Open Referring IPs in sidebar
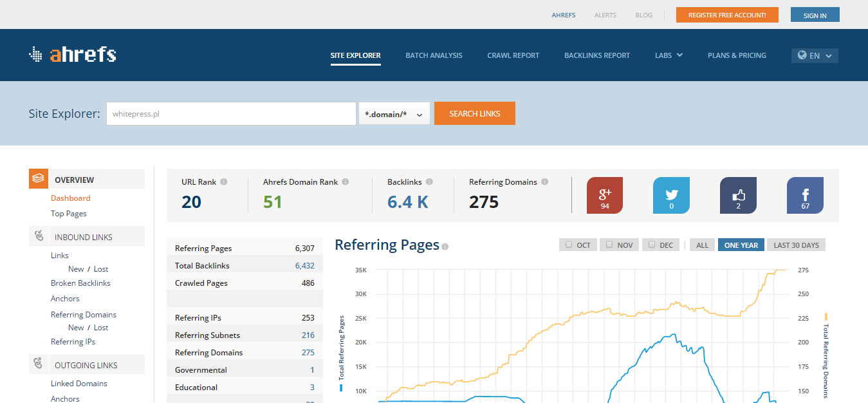The image size is (868, 403). point(73,341)
